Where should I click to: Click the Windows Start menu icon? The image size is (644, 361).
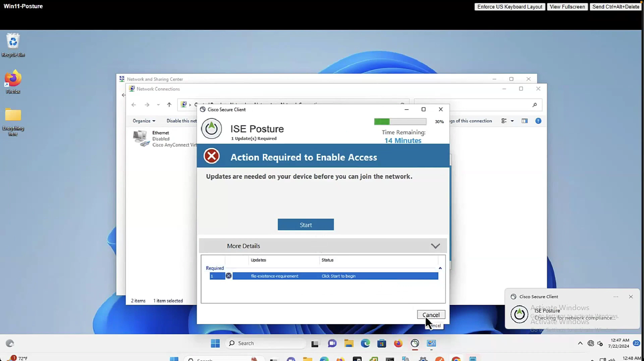tap(215, 343)
